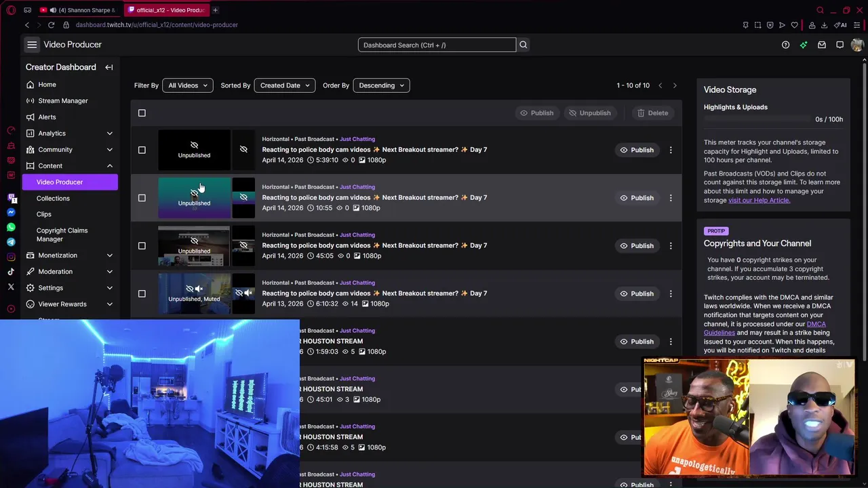The width and height of the screenshot is (868, 488).
Task: Open the Twitch whispers chat icon
Action: pos(840,45)
